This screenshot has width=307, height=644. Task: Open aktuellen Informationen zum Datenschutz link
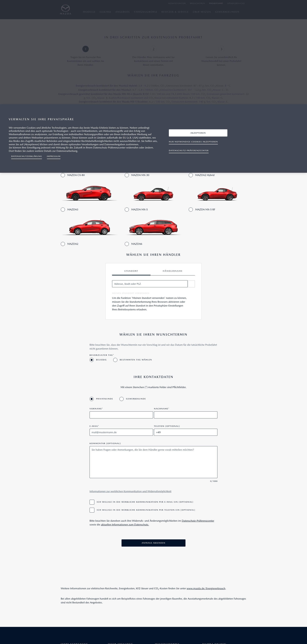pyautogui.click(x=125, y=525)
